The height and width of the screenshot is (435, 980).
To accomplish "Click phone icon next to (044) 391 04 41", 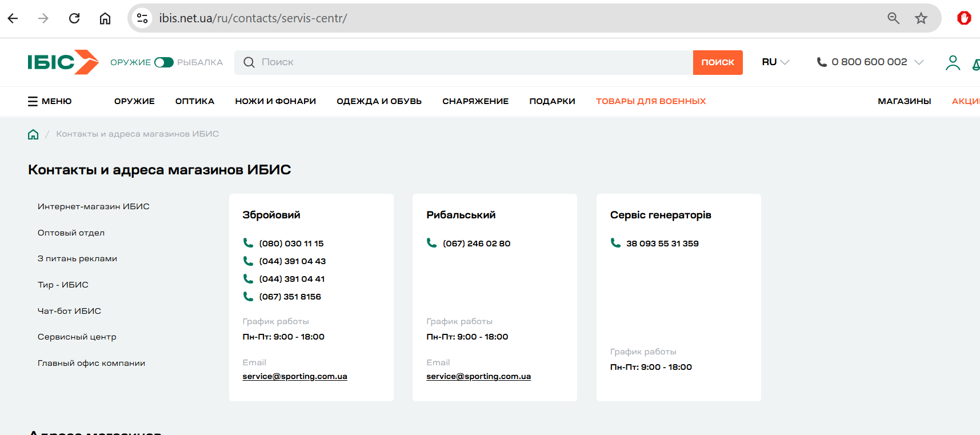I will (248, 278).
